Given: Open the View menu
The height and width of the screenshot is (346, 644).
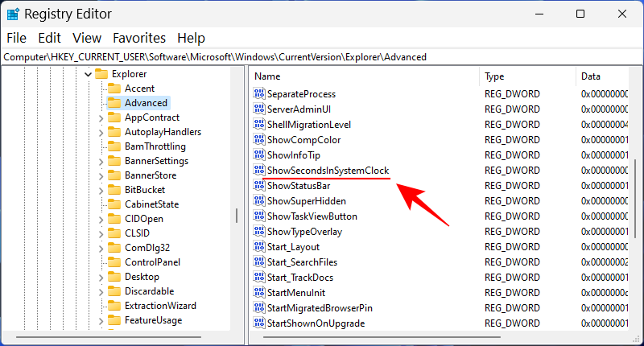Looking at the screenshot, I should coord(87,38).
